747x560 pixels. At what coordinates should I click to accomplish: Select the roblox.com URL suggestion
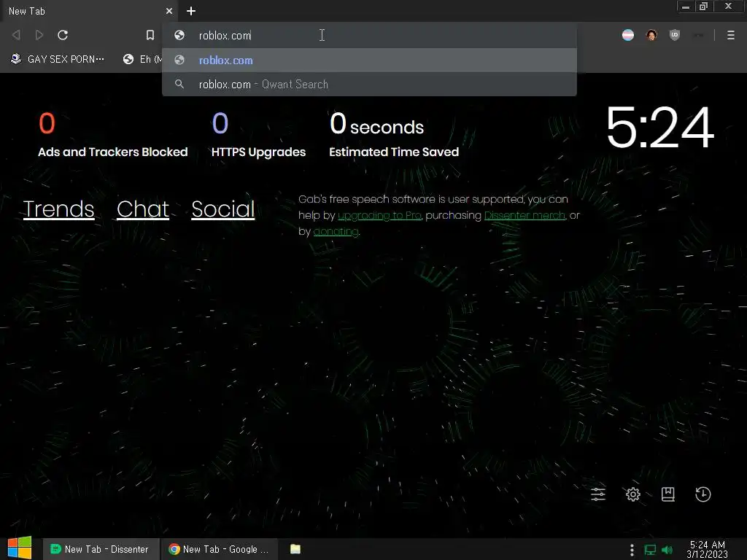tap(369, 60)
